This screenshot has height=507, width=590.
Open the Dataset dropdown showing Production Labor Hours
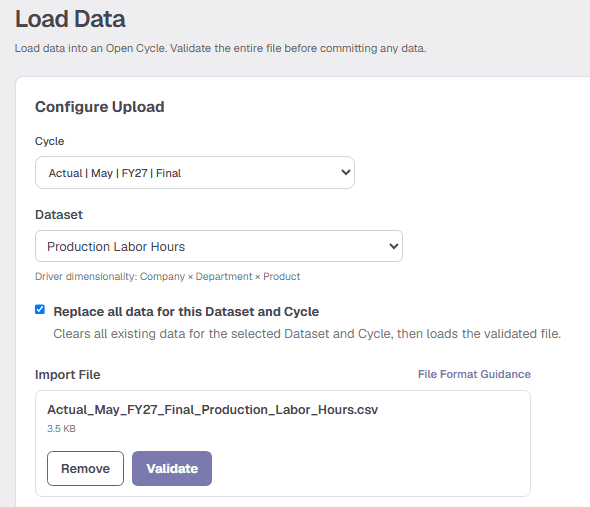tap(219, 246)
